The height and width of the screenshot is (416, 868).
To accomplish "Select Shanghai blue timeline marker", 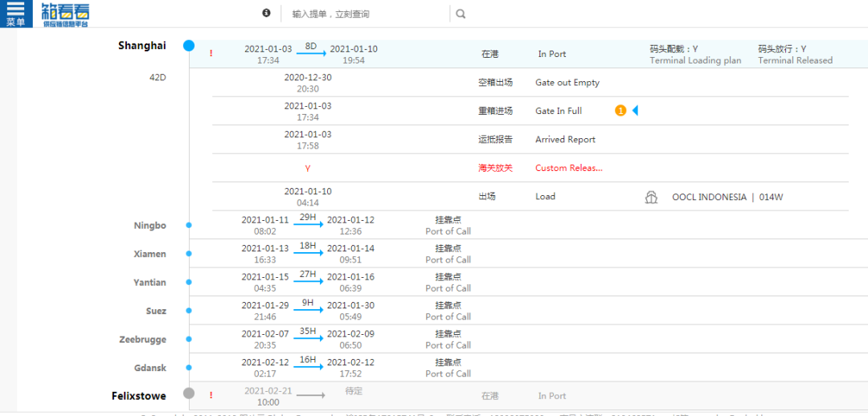I will pos(189,46).
